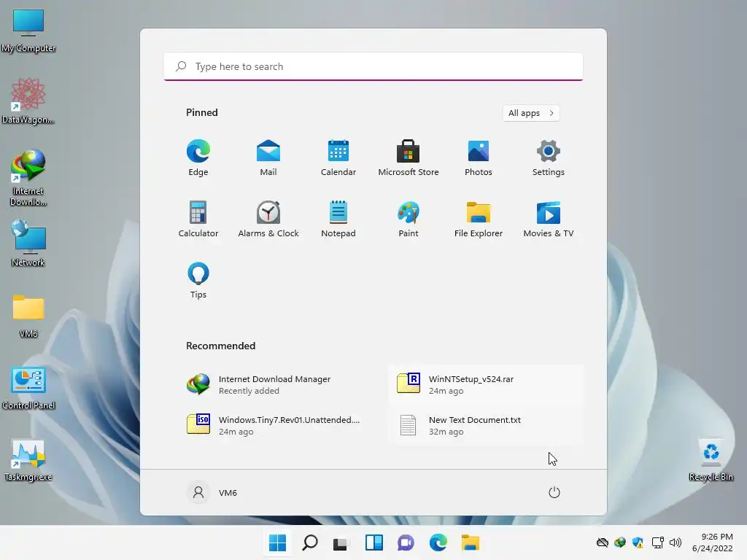Open New Text Document.txt

pos(487,425)
